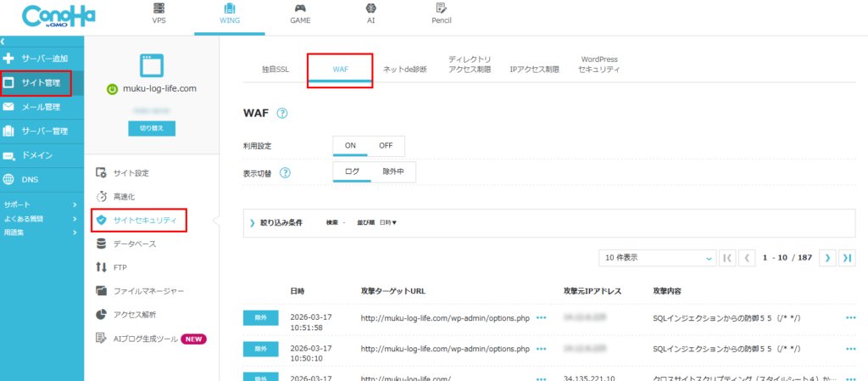Open the Pencil service icon

(x=441, y=9)
